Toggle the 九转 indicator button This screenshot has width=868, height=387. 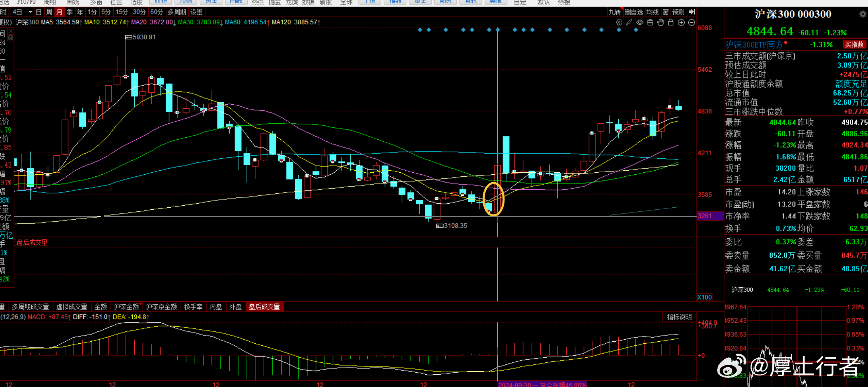tap(615, 12)
